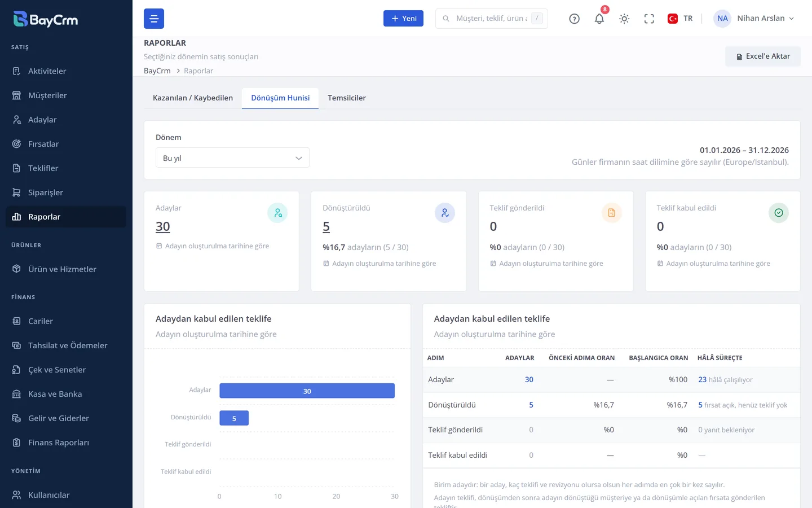This screenshot has height=508, width=812.
Task: Click the Adaylar count 30 link
Action: click(163, 226)
